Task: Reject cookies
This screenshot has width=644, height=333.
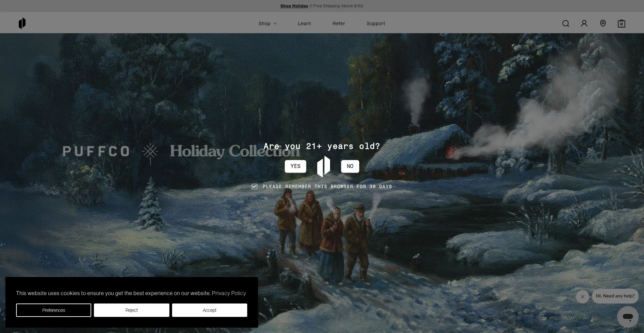Action: coord(131,310)
